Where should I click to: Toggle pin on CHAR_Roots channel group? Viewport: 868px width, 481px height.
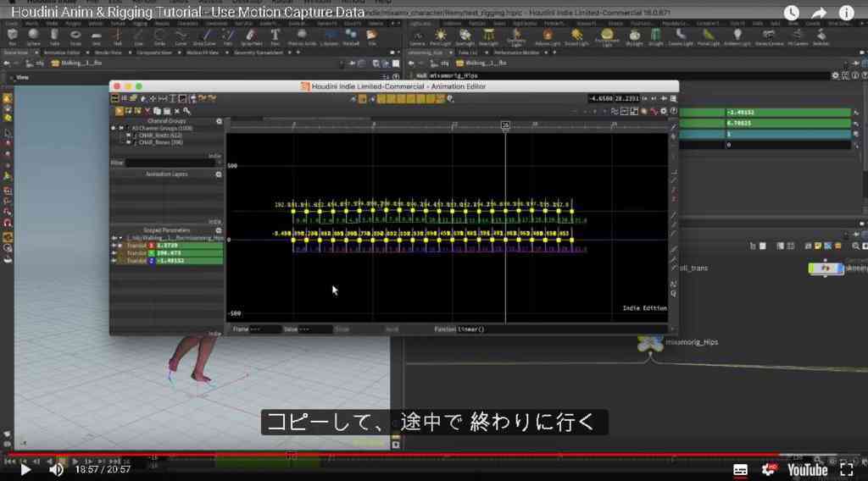(129, 135)
